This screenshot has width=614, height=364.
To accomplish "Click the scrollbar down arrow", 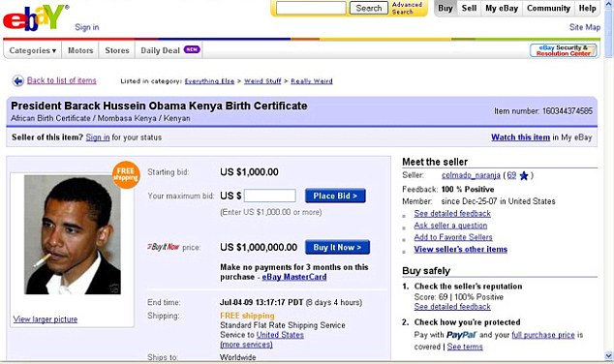I will [608, 356].
